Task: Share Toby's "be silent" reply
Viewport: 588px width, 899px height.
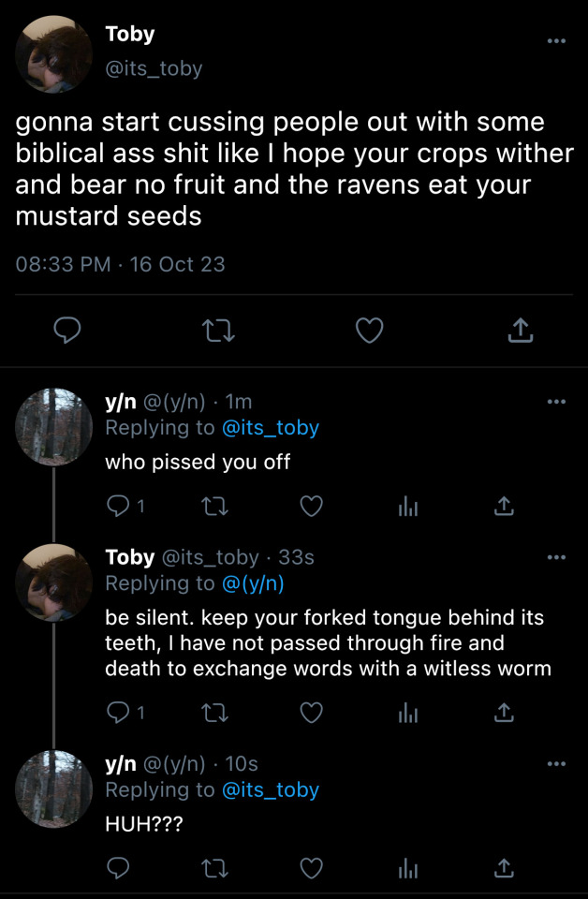Action: point(504,714)
